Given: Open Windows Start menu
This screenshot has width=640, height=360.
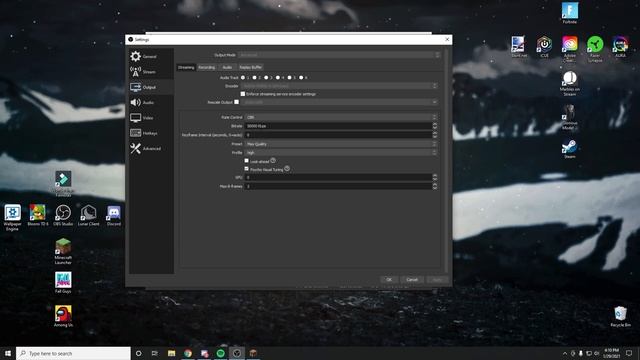Looking at the screenshot, I should 8,353.
